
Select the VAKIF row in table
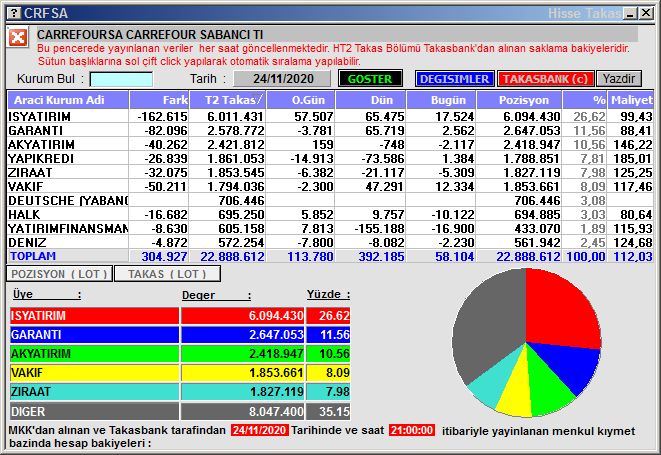point(330,186)
